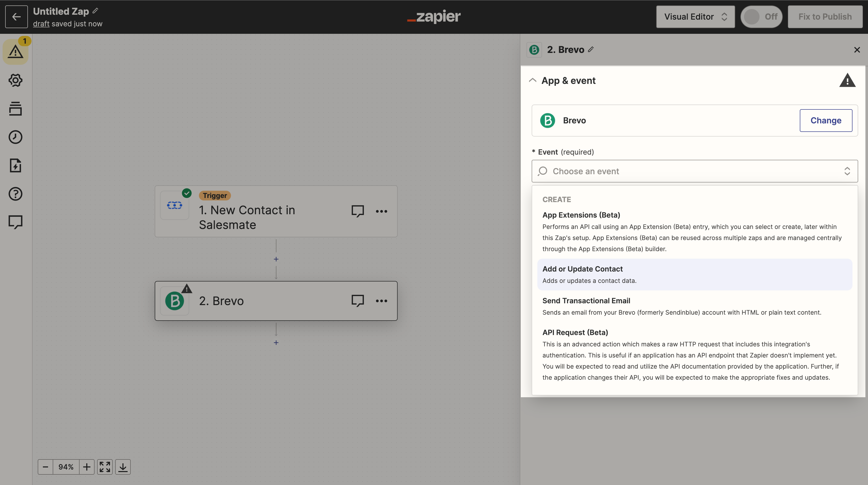Click the Untitled Zap title text
The image size is (868, 485).
pyautogui.click(x=61, y=11)
